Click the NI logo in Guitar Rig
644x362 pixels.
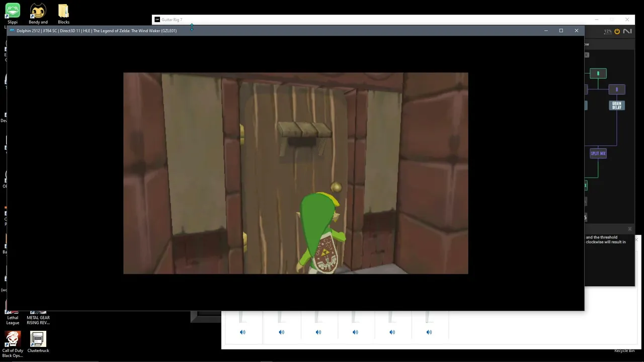click(x=627, y=31)
